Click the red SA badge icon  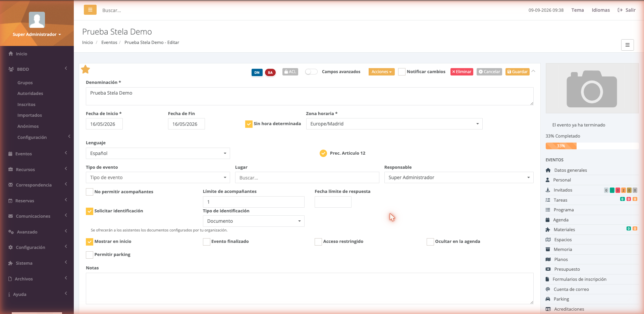tap(270, 72)
